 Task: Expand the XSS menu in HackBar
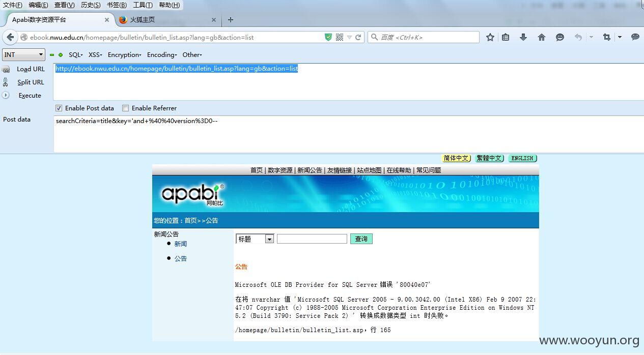(x=95, y=55)
